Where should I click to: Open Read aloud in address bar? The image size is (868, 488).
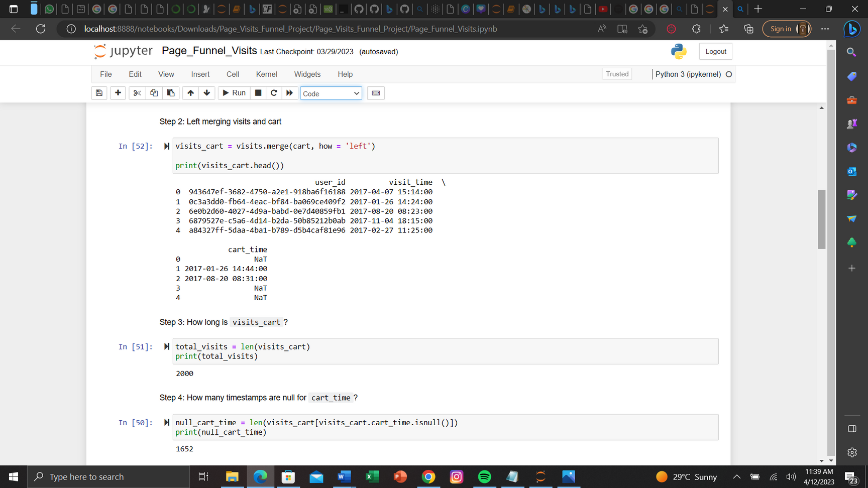click(602, 29)
